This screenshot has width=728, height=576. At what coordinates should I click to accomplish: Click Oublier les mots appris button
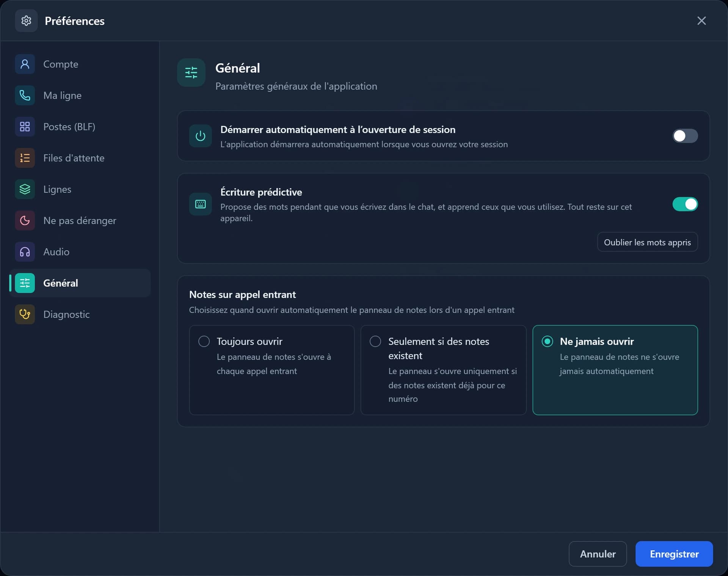pyautogui.click(x=647, y=242)
